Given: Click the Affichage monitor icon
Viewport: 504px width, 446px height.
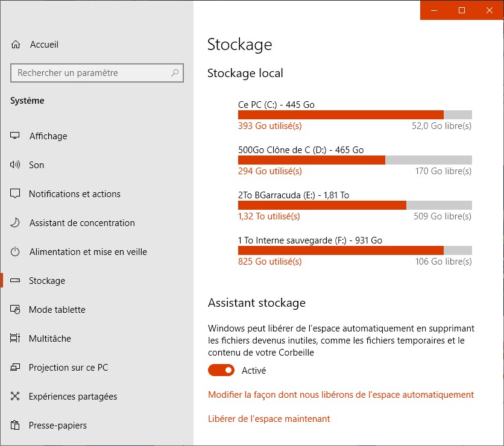Looking at the screenshot, I should [16, 136].
